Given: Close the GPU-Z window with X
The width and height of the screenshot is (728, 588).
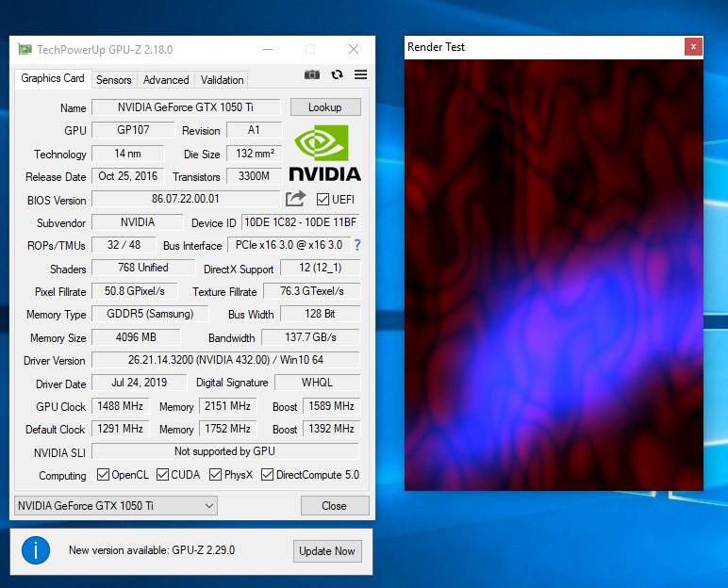Looking at the screenshot, I should pos(354,49).
